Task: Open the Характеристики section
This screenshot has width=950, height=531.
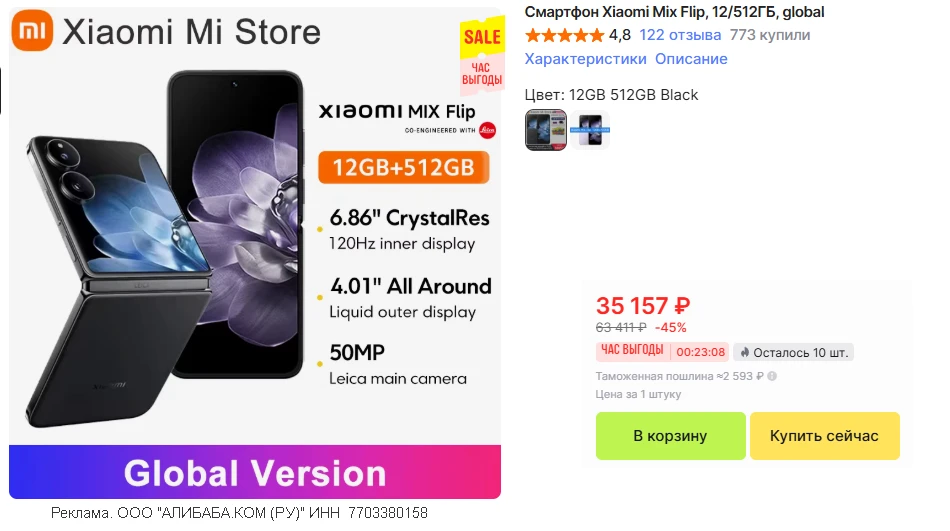Action: 585,59
